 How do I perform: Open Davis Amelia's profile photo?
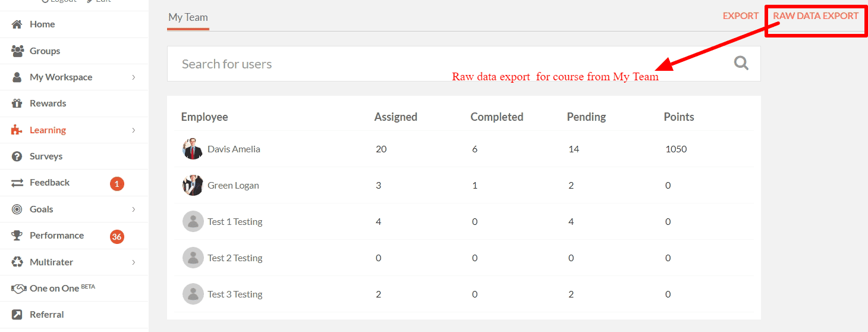pos(193,149)
